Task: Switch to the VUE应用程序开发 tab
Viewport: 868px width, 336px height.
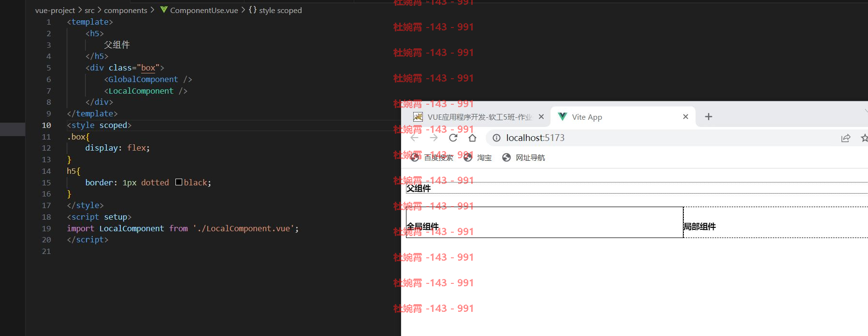Action: [478, 117]
